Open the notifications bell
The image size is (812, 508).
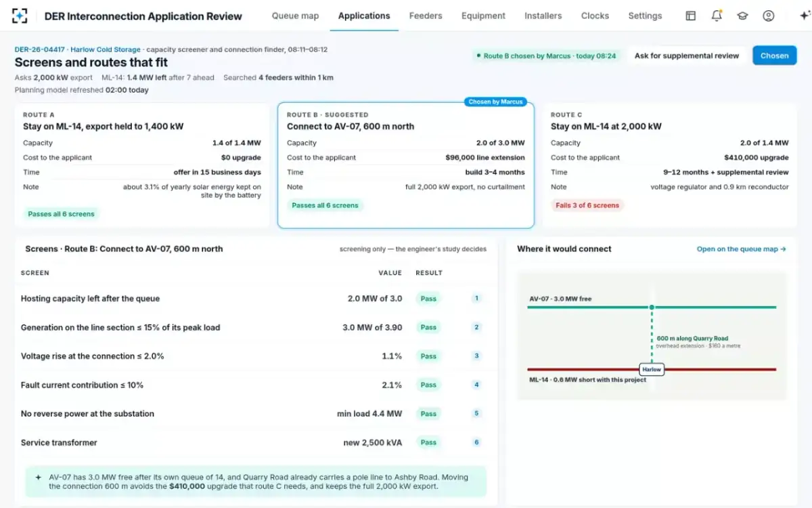coord(717,16)
